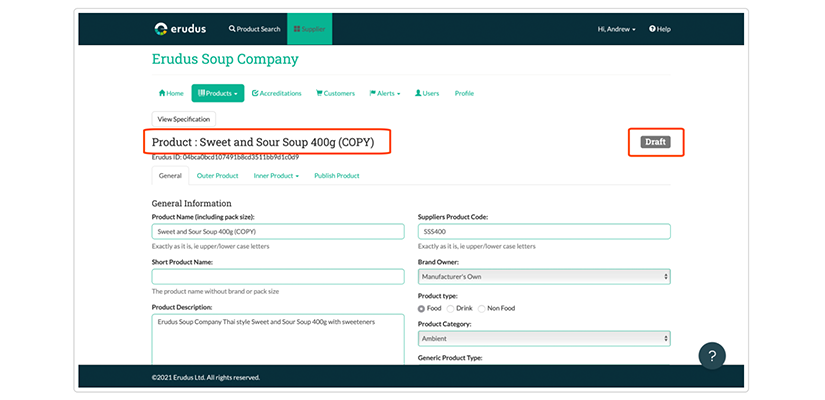Open the Help link in the header
This screenshot has width=825, height=400.
point(660,29)
